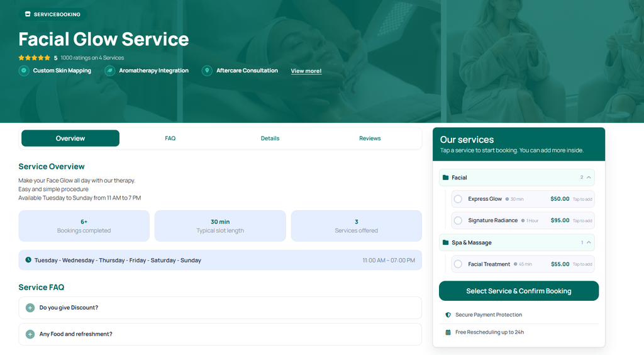Click the SERVICEBOOKING badge
644x355 pixels.
click(x=53, y=14)
